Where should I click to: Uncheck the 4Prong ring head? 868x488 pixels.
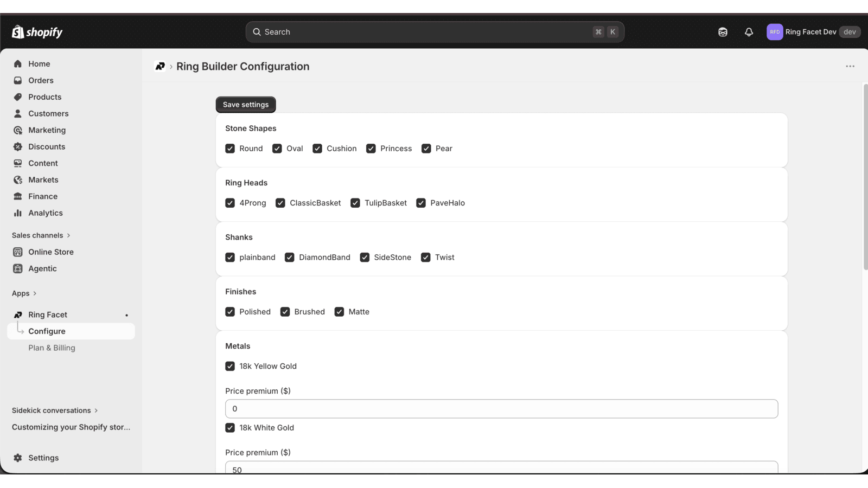(230, 203)
